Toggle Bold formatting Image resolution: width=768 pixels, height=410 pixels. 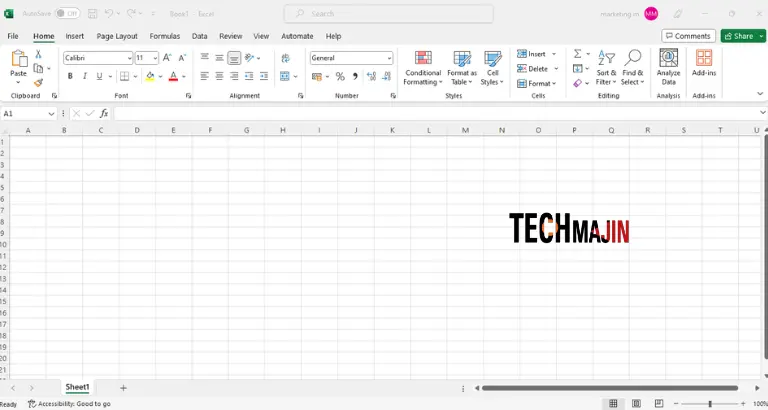[x=70, y=76]
